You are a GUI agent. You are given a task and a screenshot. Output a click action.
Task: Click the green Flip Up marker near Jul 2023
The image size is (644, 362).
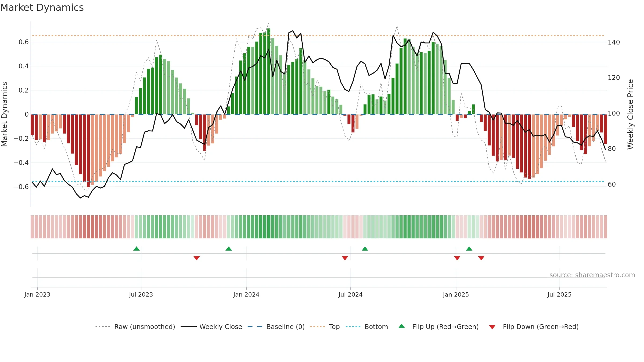136,249
